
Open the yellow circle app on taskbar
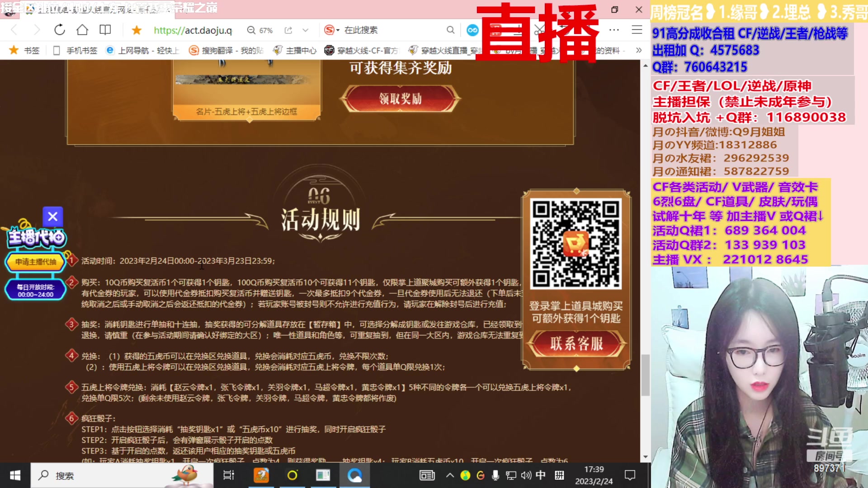coord(292,475)
